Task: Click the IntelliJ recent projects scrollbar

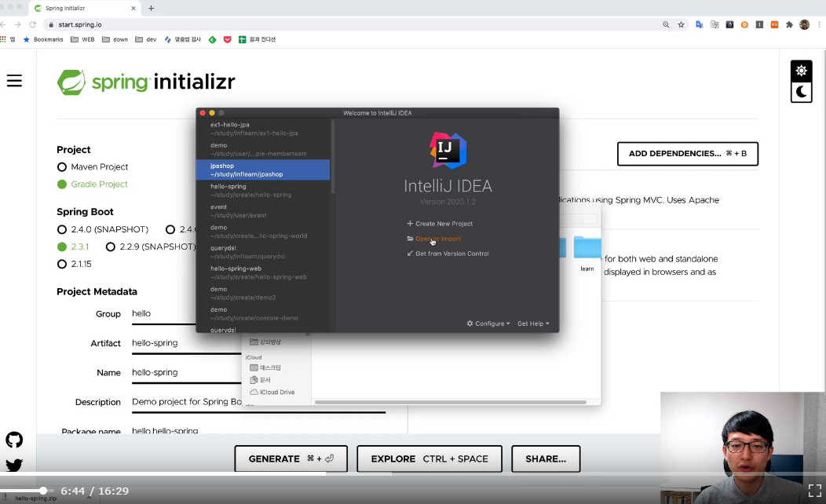Action: tap(332, 157)
